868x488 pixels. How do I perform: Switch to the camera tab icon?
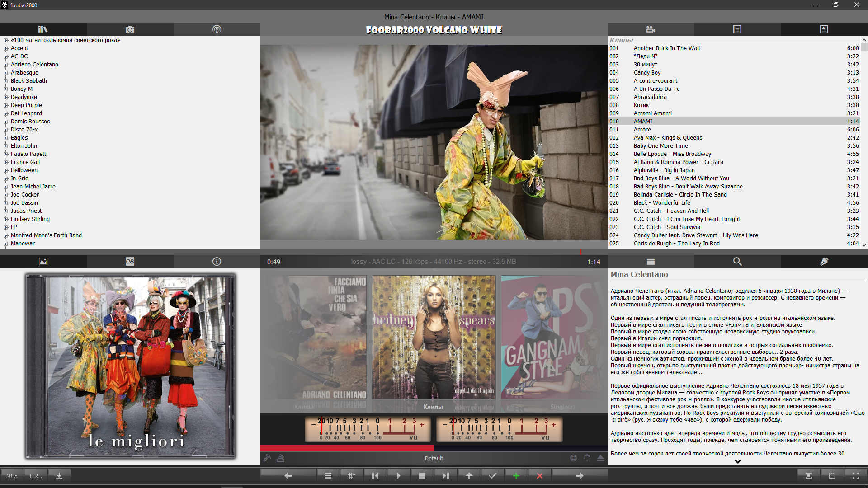tap(130, 29)
